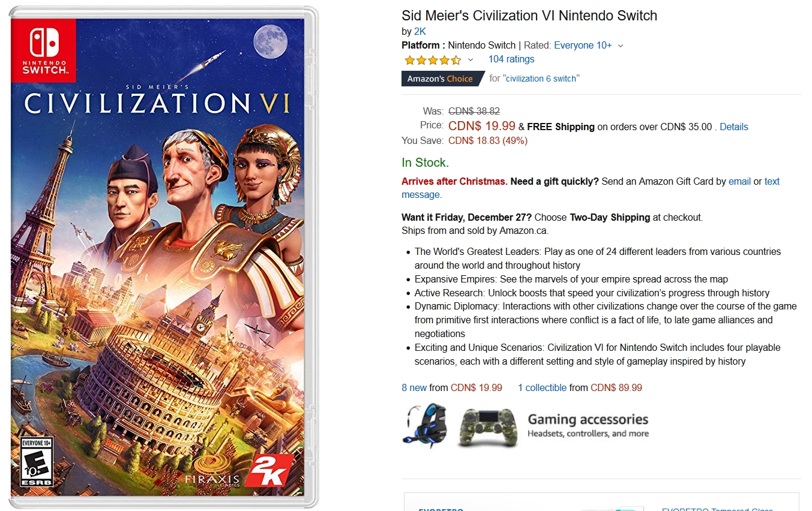Image resolution: width=812 pixels, height=511 pixels.
Task: Click the 4.5 star rating stars
Action: (432, 59)
